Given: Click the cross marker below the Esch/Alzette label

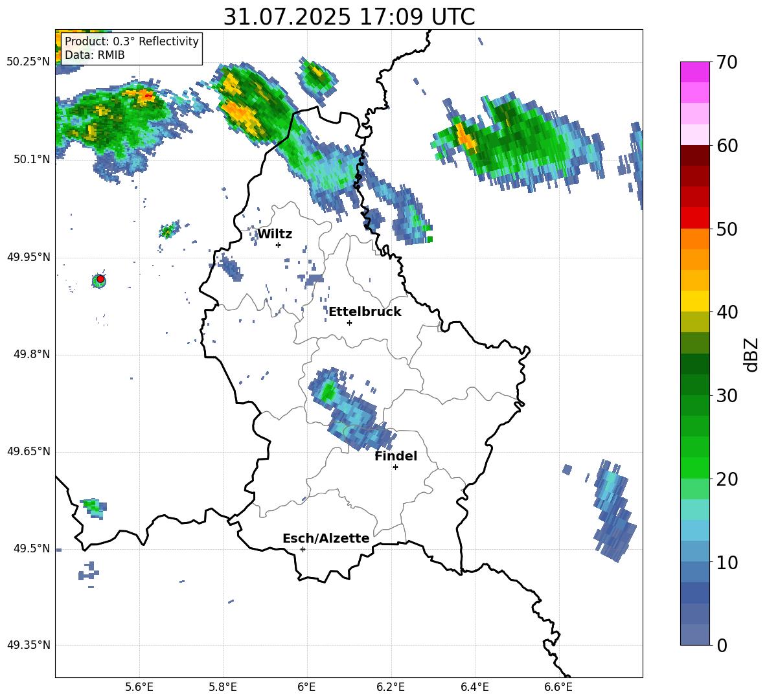Looking at the screenshot, I should pyautogui.click(x=303, y=549).
